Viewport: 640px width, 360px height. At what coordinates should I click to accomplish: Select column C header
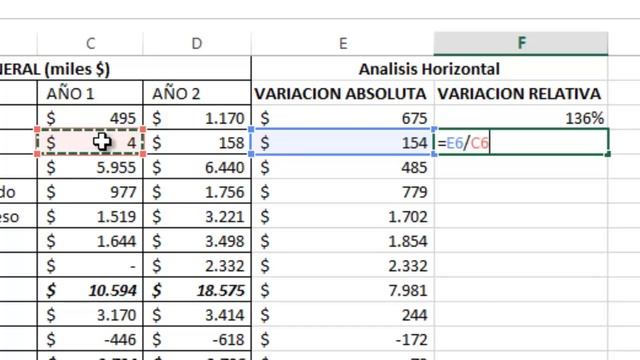click(90, 43)
